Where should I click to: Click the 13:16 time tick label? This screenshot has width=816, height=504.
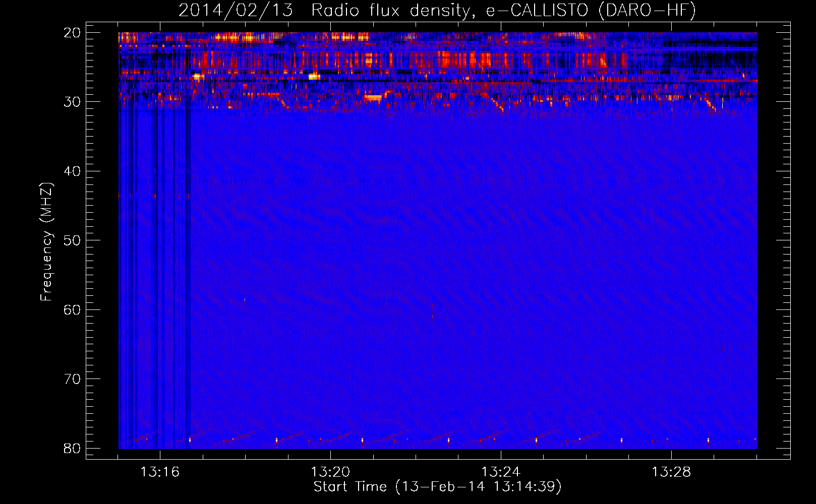click(x=160, y=472)
